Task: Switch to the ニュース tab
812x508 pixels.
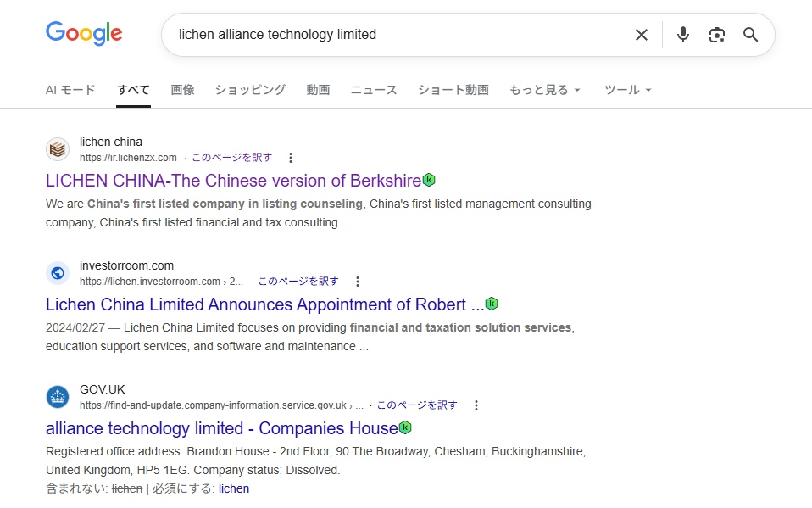Action: [x=374, y=90]
